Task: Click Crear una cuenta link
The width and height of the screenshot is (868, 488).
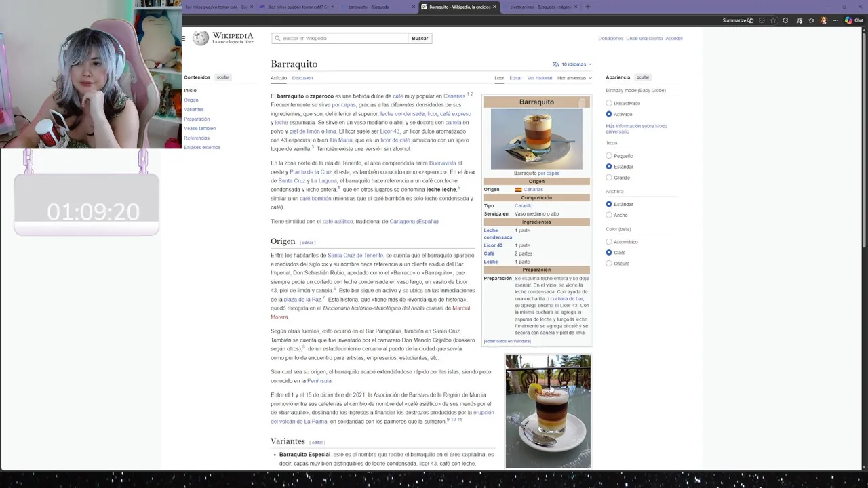Action: tap(644, 39)
